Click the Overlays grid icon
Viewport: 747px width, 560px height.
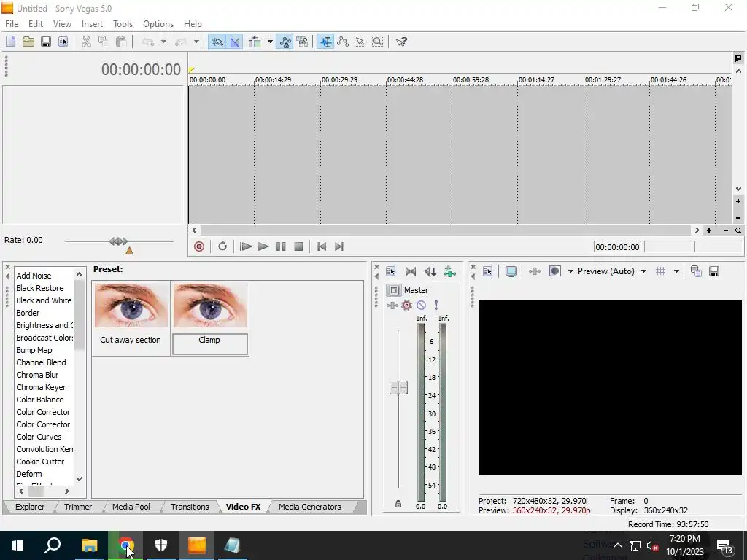(x=660, y=271)
